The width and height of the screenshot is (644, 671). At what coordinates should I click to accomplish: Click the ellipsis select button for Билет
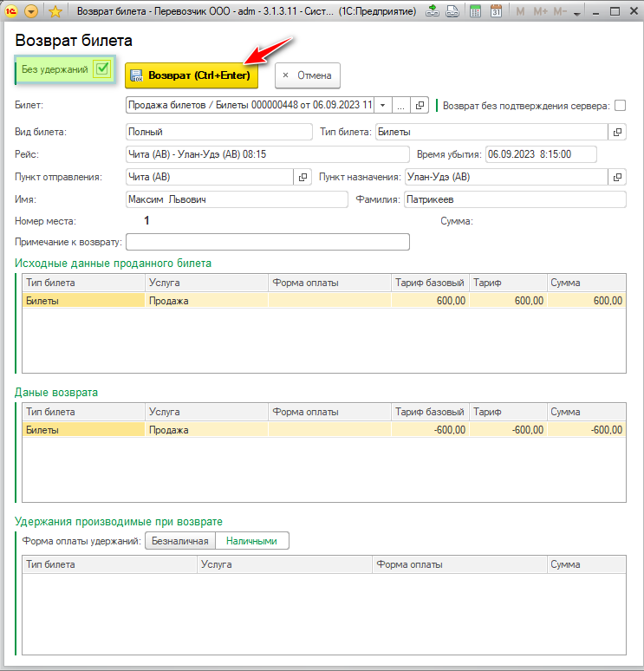pyautogui.click(x=400, y=105)
